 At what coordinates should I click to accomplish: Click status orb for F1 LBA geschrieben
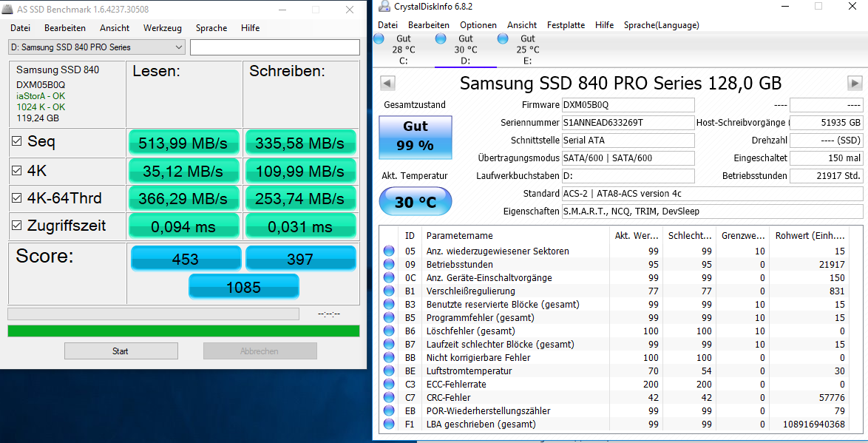(389, 424)
